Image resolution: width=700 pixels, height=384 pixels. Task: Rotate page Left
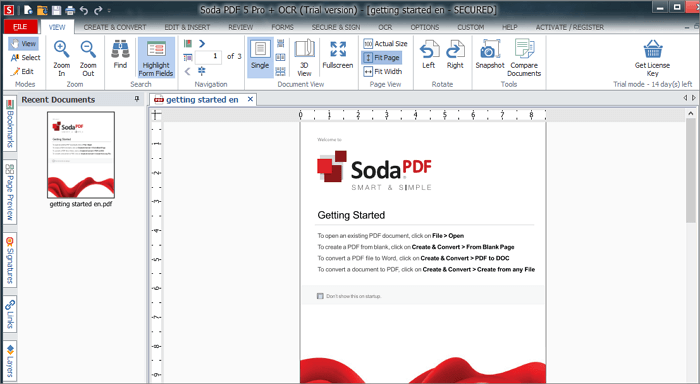pos(428,54)
